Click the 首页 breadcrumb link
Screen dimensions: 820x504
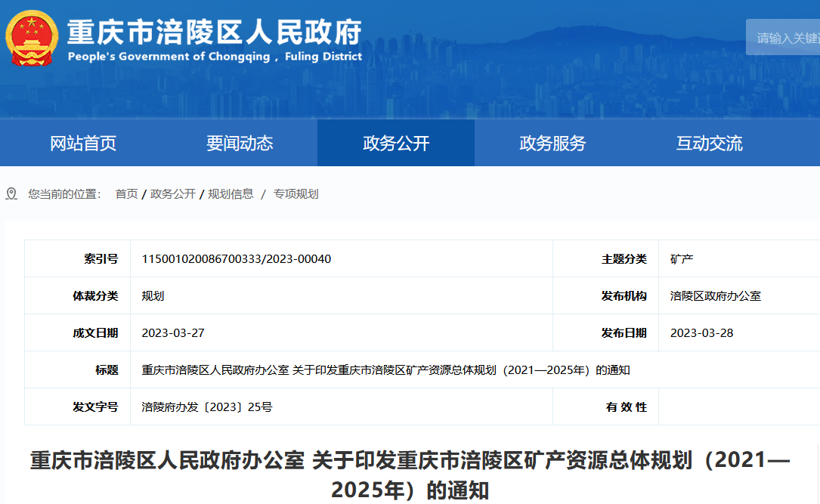[x=126, y=194]
